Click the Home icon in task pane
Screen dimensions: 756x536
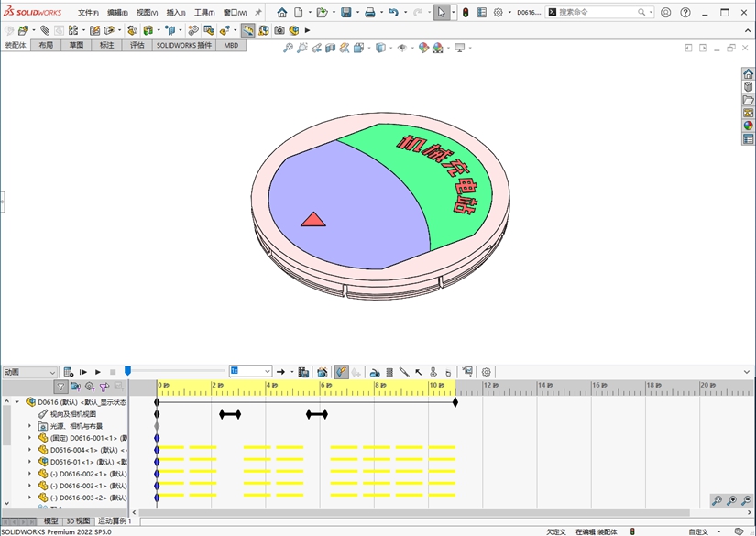click(x=748, y=74)
